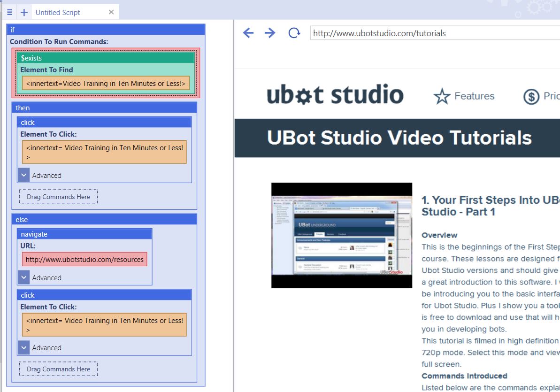
Task: Click the dollar sign Pricing icon
Action: tap(531, 97)
